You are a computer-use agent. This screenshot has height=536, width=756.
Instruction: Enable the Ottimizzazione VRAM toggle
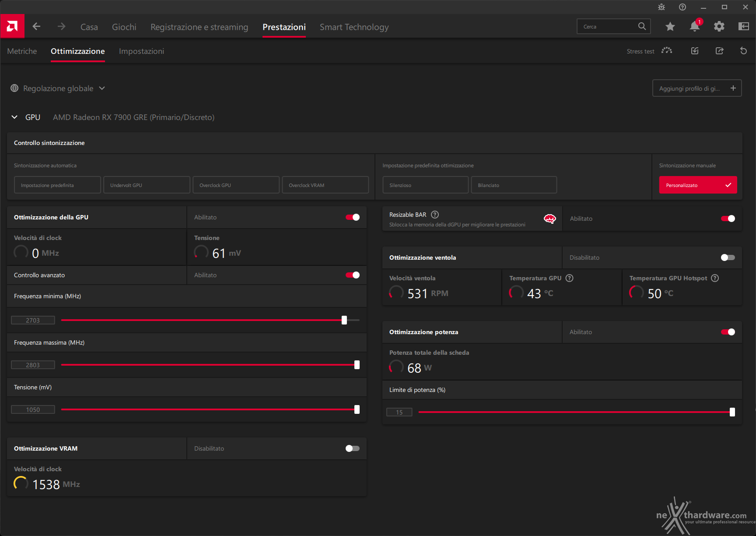[x=353, y=448]
